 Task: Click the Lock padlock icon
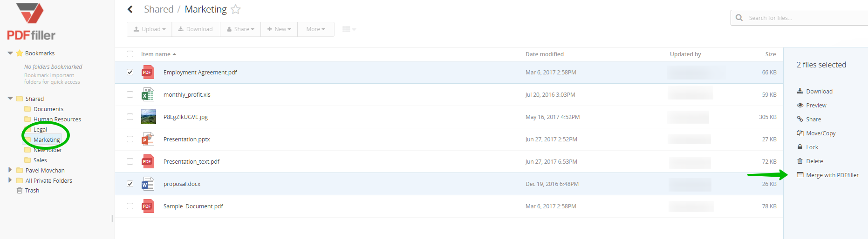800,147
